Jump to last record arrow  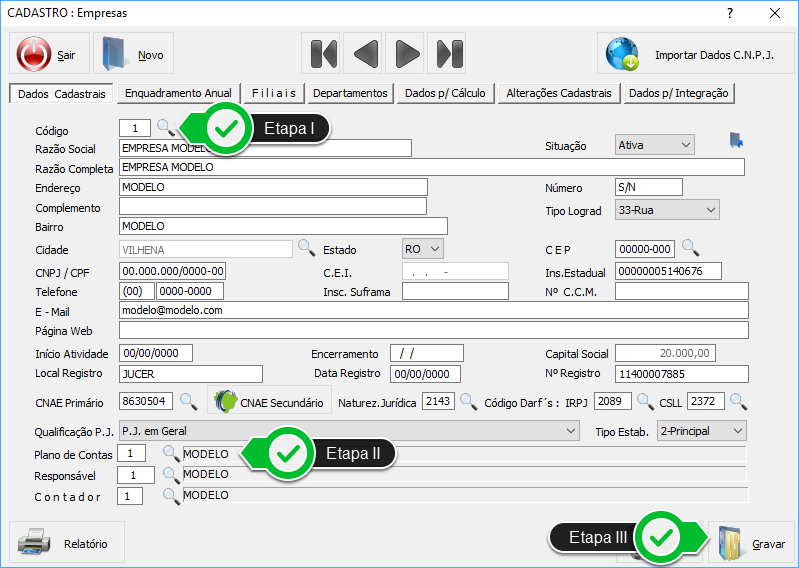coord(447,53)
